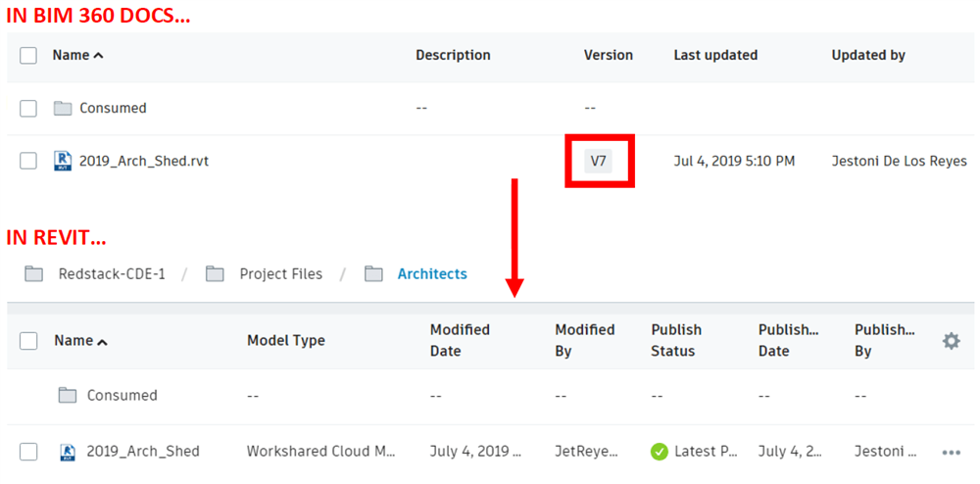Click 'JetReye...' modified by cell
Viewport: 980px width, 484px height.
[586, 451]
